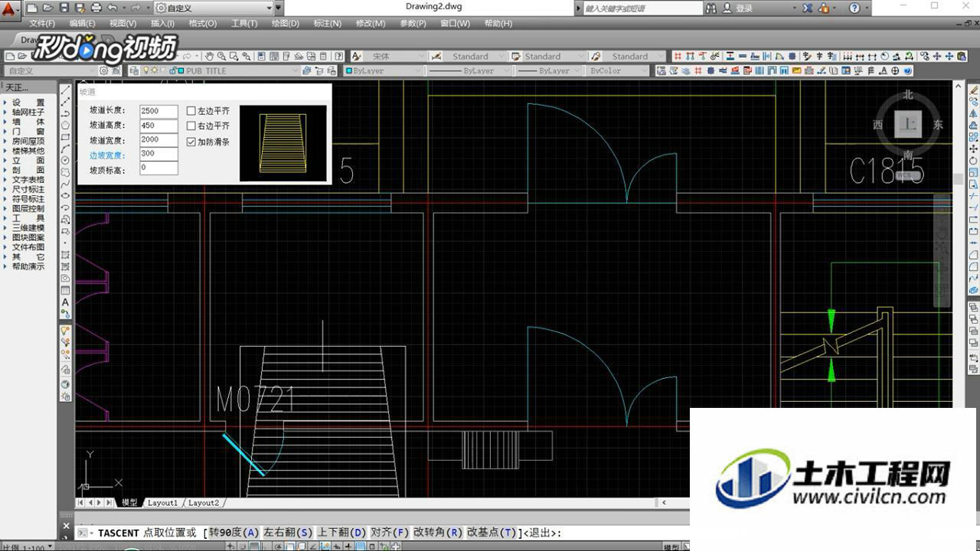
Task: Select the Revision Cloud tool
Action: coord(66,172)
